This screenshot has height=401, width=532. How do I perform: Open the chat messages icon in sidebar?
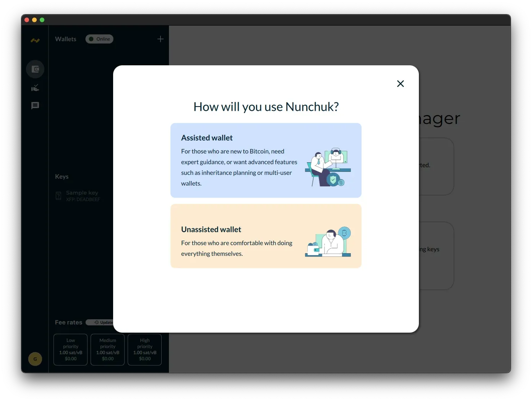coord(35,106)
